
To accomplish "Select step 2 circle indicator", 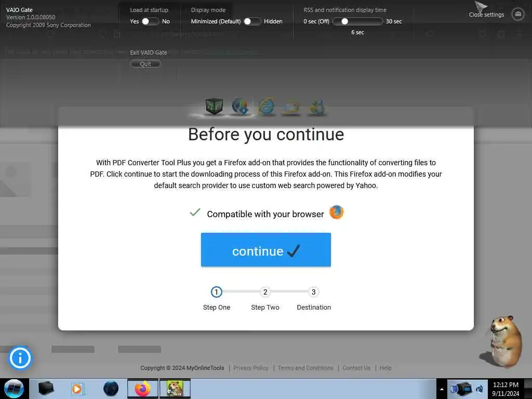I will pyautogui.click(x=265, y=292).
